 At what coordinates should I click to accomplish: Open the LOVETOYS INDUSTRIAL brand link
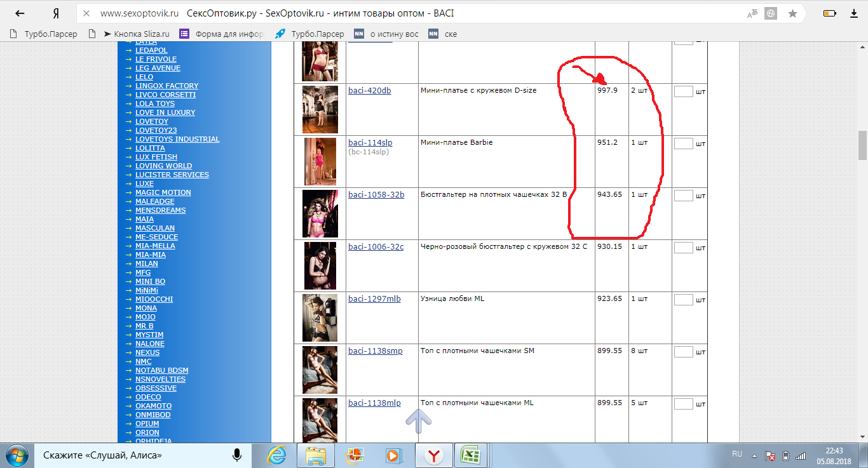(x=177, y=139)
